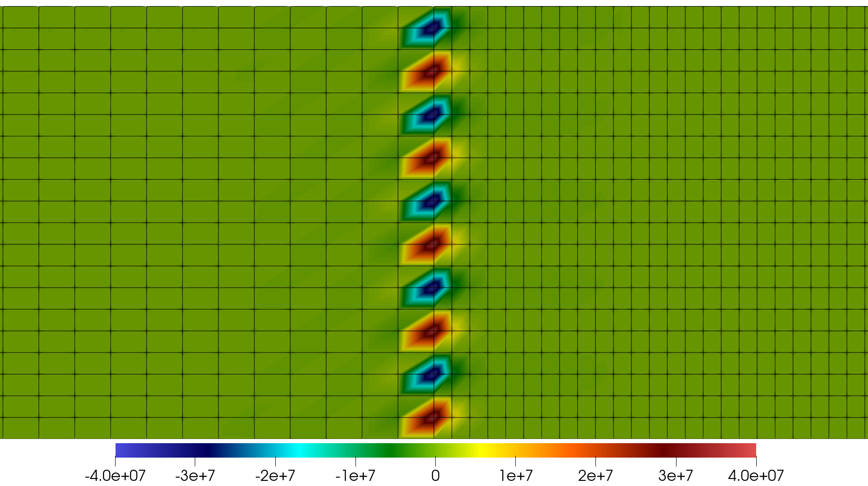The image size is (868, 486).
Task: Click the 2e+7 legend tick label
Action: pyautogui.click(x=595, y=475)
